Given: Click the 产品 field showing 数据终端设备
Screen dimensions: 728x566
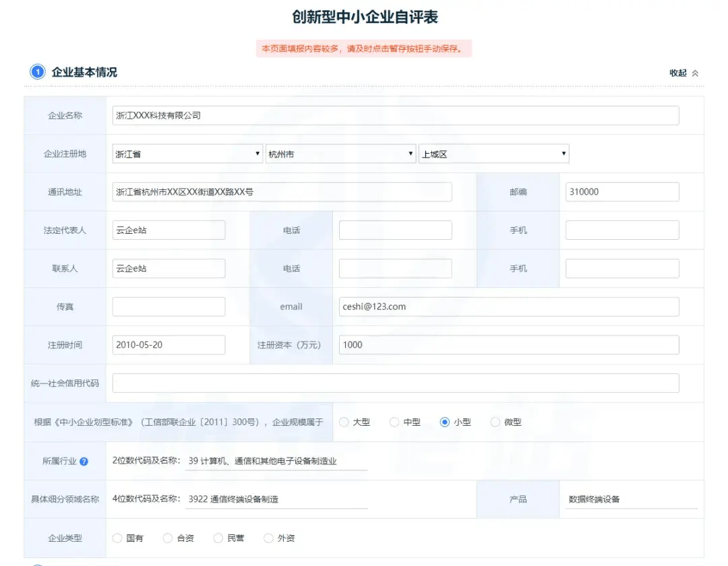Looking at the screenshot, I should (x=632, y=499).
